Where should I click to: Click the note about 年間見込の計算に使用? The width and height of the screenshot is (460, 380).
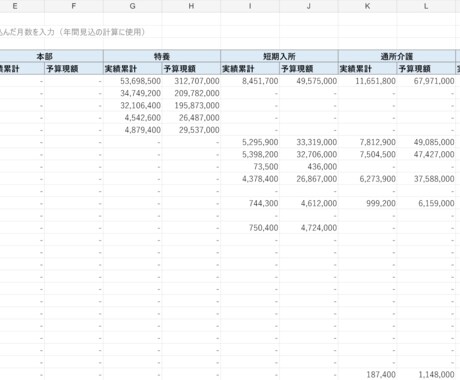(72, 32)
